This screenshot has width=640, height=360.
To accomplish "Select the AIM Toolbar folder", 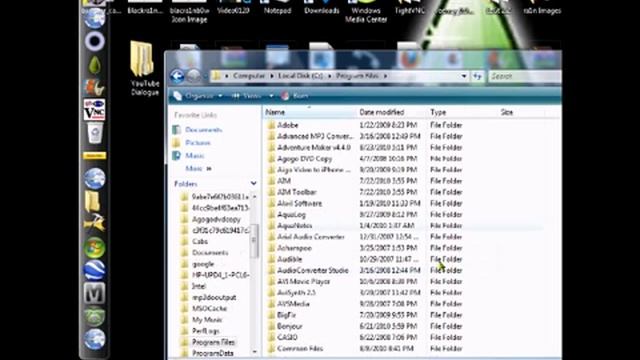I will tap(296, 192).
